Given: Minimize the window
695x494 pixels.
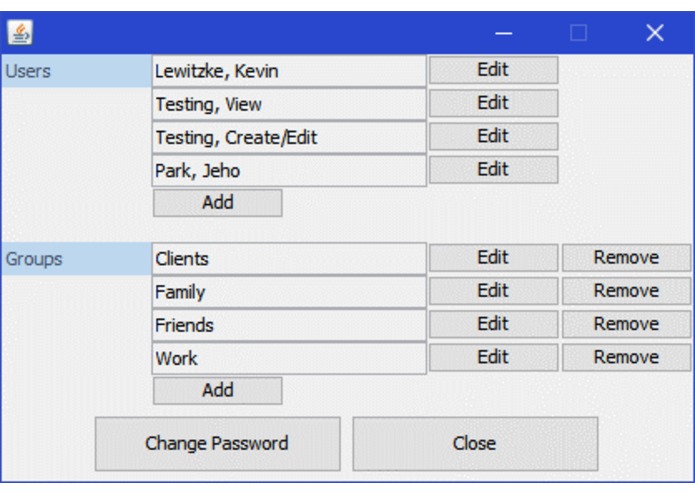Looking at the screenshot, I should click(504, 33).
